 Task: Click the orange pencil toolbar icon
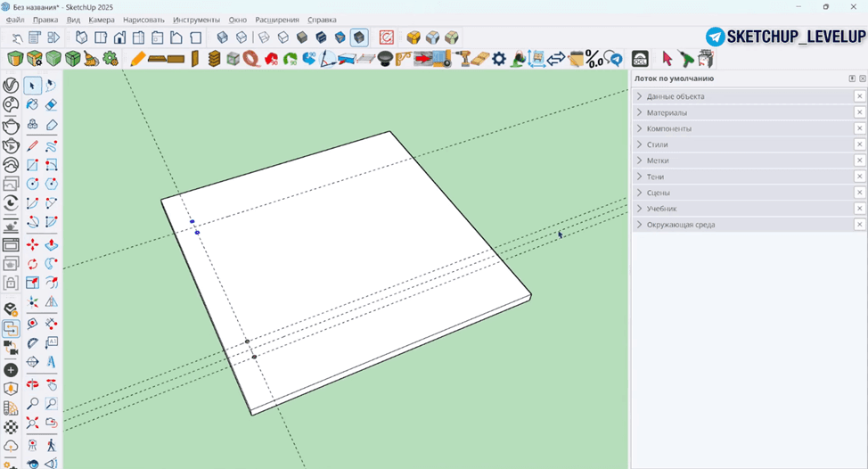[x=138, y=59]
